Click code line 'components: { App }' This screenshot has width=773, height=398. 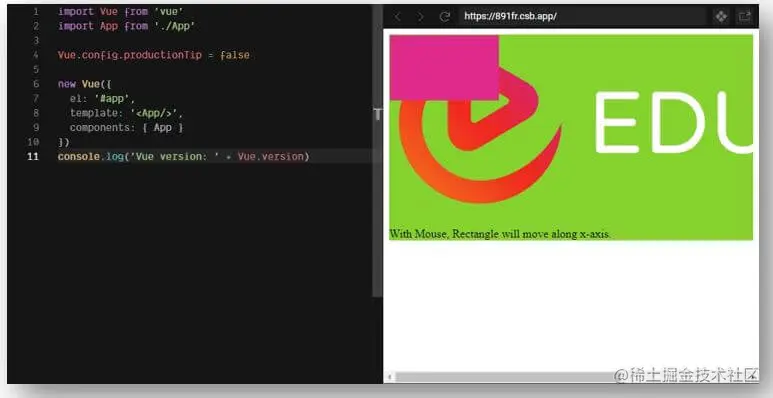127,128
